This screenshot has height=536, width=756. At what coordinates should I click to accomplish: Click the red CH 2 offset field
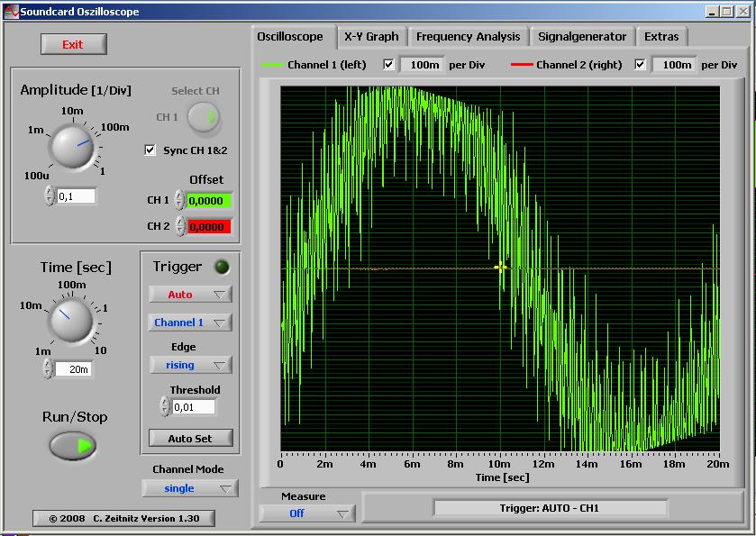point(208,226)
